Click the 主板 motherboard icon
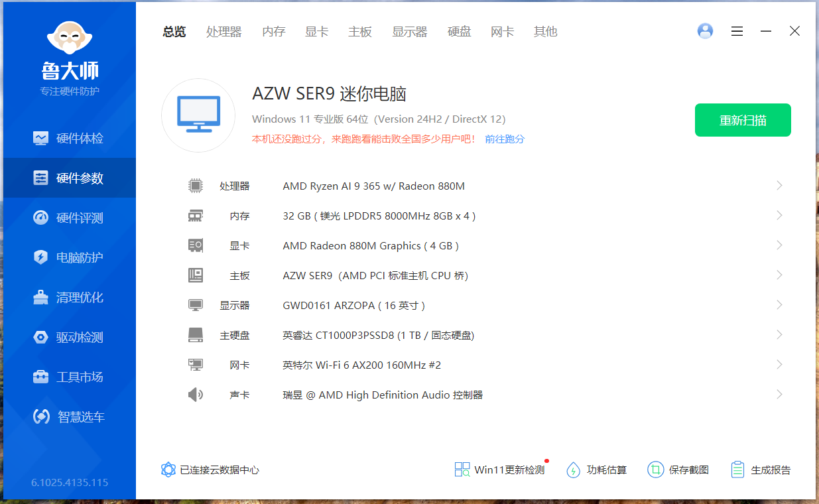 click(x=195, y=275)
